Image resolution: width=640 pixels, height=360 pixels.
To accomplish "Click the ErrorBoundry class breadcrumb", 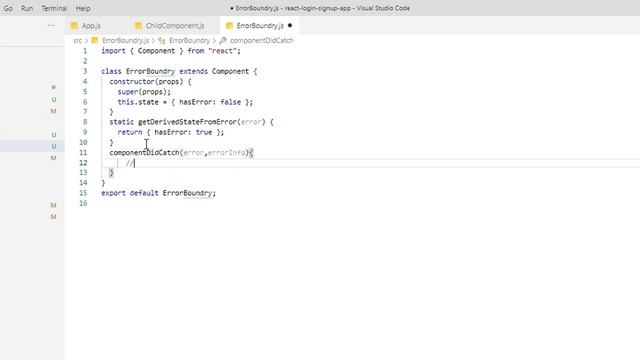I will [189, 40].
